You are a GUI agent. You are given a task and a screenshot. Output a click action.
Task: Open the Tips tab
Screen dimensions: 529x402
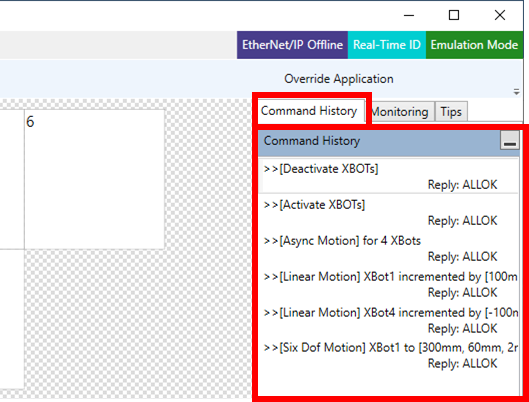[x=451, y=112]
